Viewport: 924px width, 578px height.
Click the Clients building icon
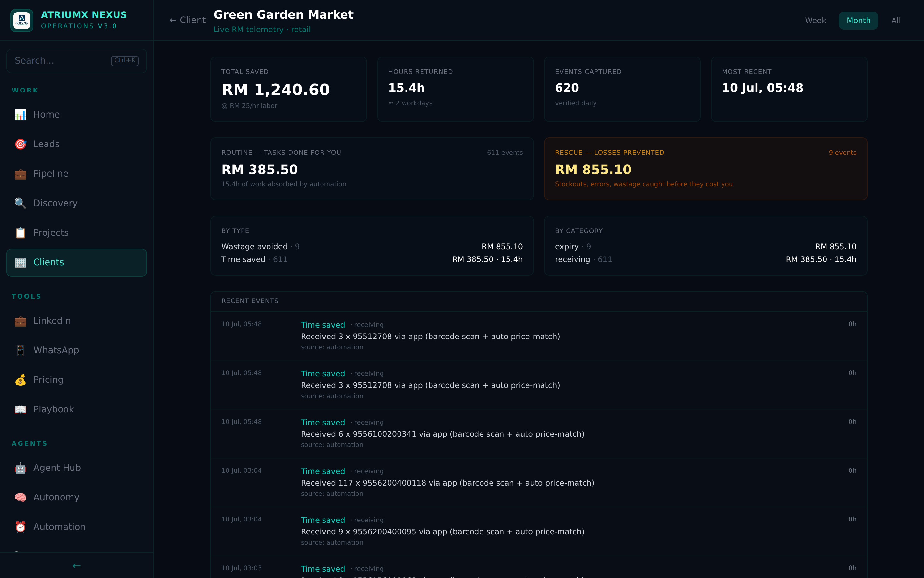coord(20,262)
